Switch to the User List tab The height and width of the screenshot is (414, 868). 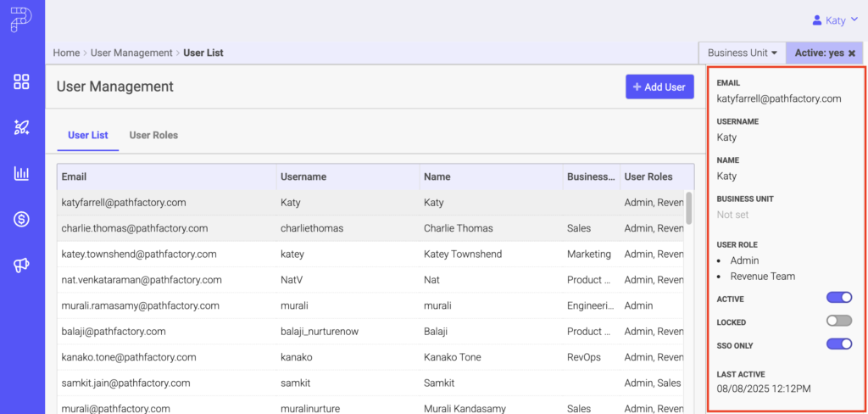[x=88, y=135]
